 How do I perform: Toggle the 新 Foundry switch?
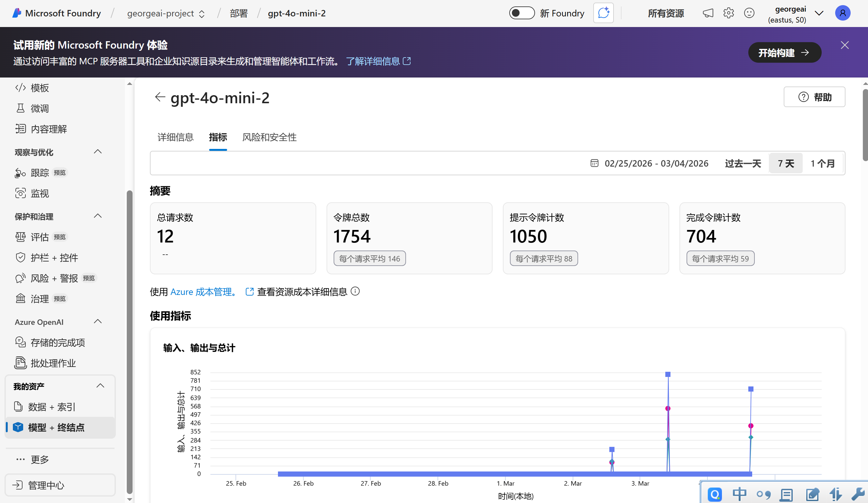click(x=522, y=13)
